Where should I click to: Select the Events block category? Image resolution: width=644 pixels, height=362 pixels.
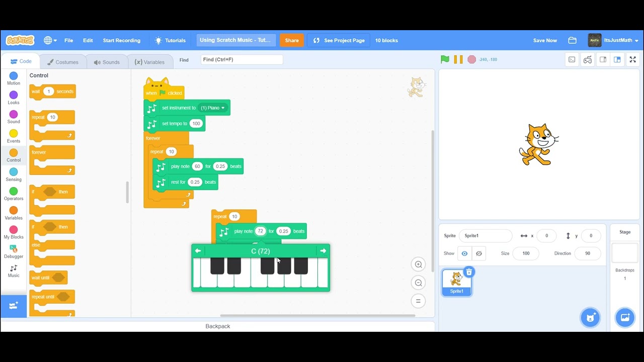(14, 136)
